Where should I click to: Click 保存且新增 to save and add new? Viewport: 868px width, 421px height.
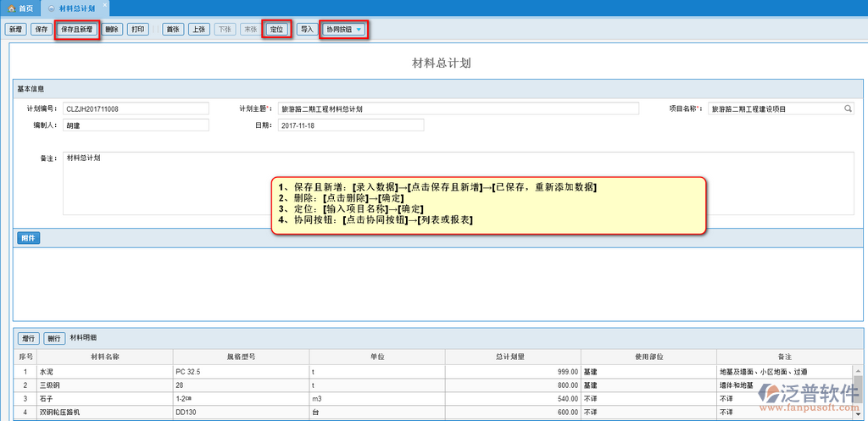78,30
